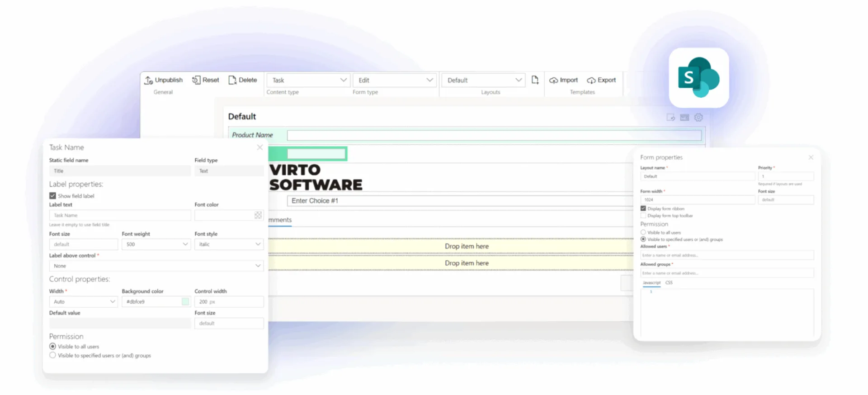This screenshot has width=868, height=395.
Task: Click the Export templates button
Action: [x=601, y=80]
